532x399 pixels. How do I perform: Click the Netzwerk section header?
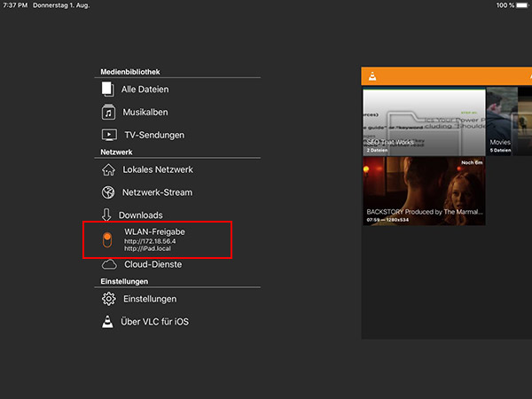116,152
